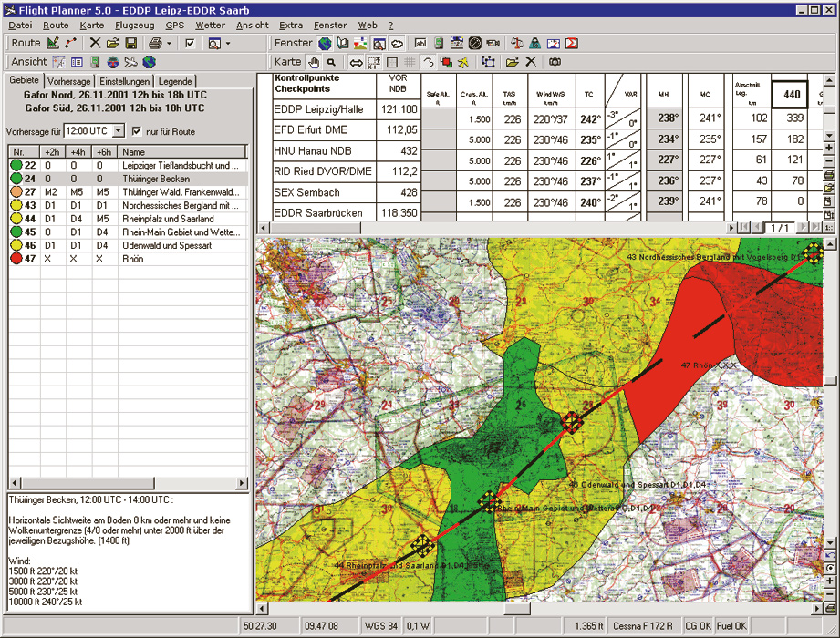The image size is (840, 638).
Task: Click the plus zoom button at map's lower right
Action: tap(830, 581)
